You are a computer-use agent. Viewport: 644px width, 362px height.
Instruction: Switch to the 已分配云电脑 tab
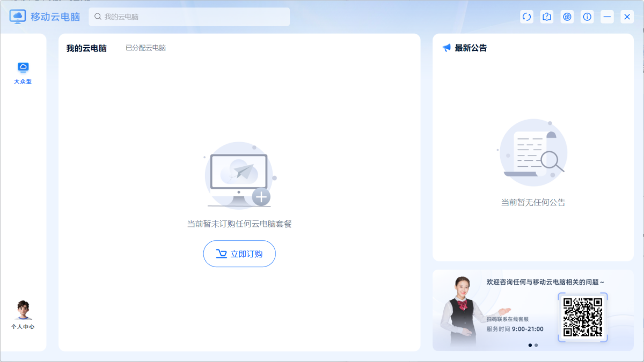point(145,48)
